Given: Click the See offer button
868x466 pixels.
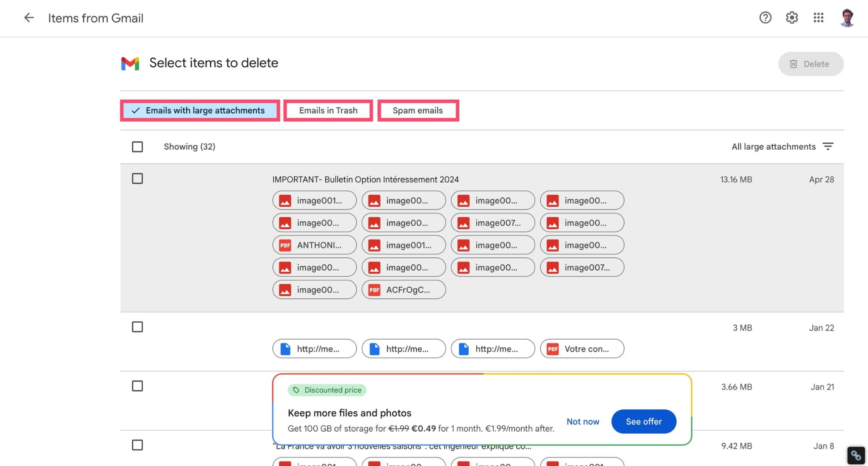Looking at the screenshot, I should (644, 421).
